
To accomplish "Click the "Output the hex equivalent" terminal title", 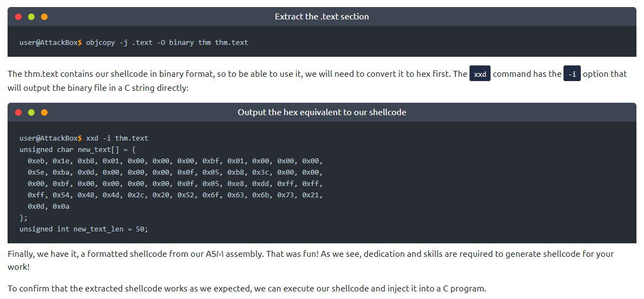I will 321,112.
